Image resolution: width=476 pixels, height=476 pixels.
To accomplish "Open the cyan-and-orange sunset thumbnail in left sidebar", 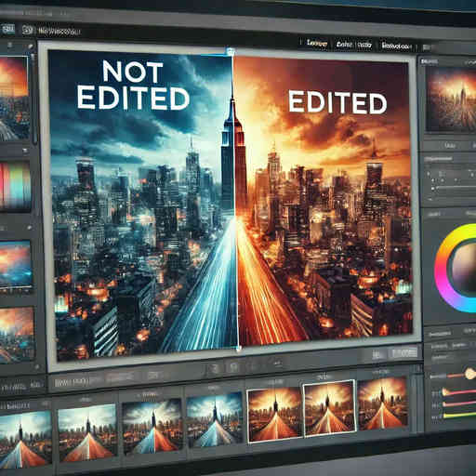I will [x=16, y=265].
